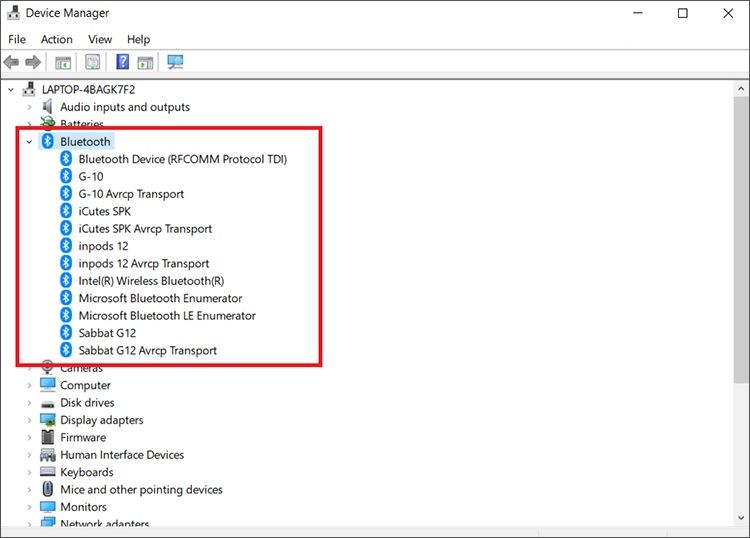The image size is (750, 538).
Task: Expand the Monitors category
Action: coord(29,507)
